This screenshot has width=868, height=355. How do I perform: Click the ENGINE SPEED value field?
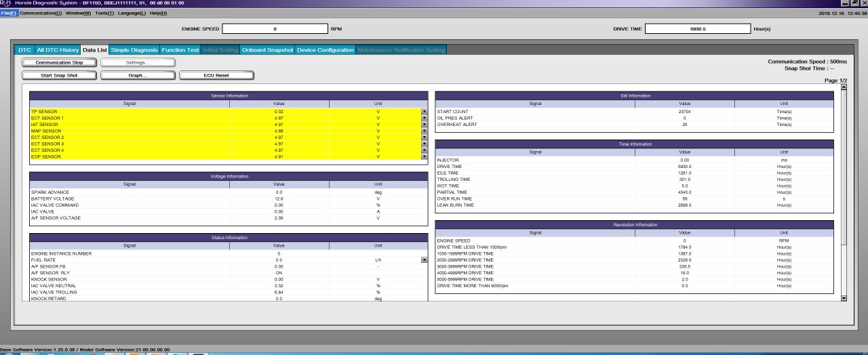[275, 29]
